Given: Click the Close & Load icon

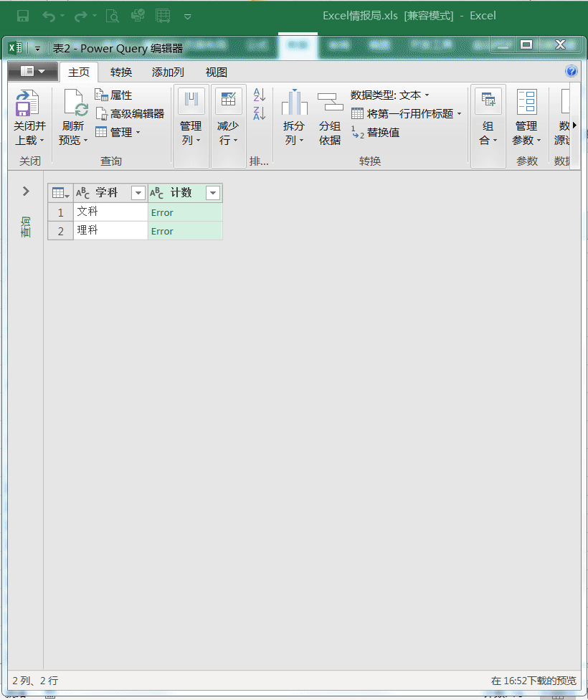Looking at the screenshot, I should 27,103.
